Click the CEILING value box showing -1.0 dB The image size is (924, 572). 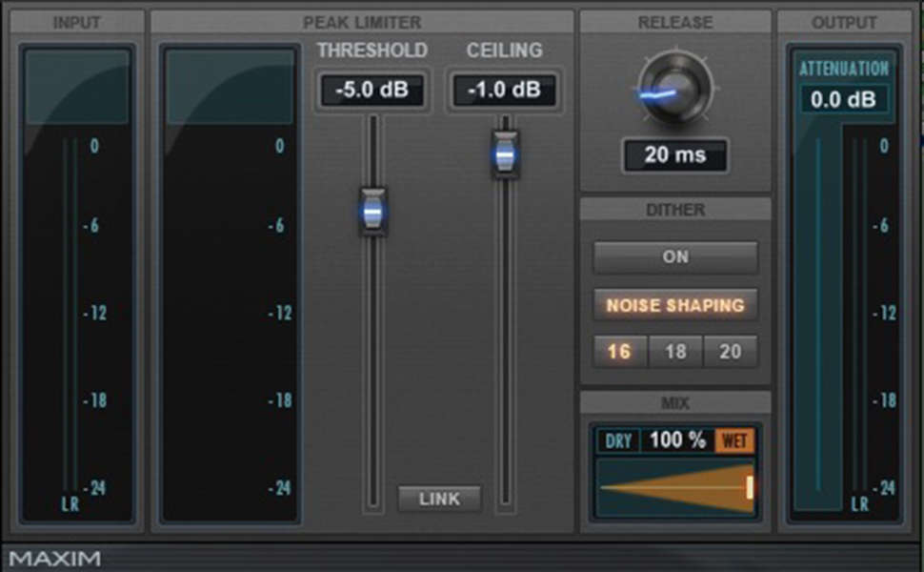coord(504,91)
